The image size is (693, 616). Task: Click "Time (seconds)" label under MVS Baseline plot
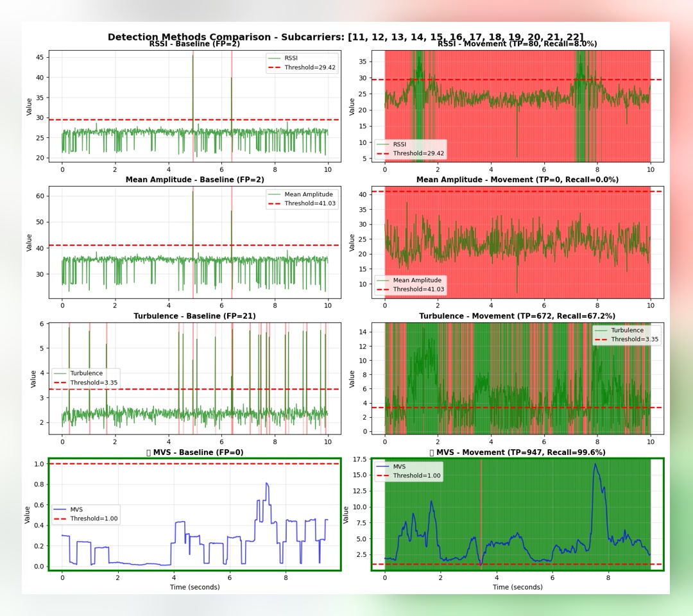point(194,587)
